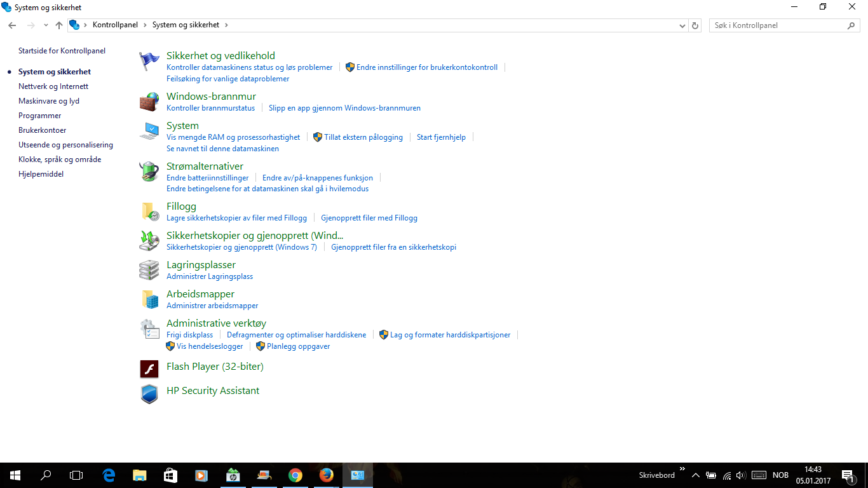Viewport: 868px width, 488px height.
Task: Click Administrer Lagringsplass link
Action: coord(210,276)
